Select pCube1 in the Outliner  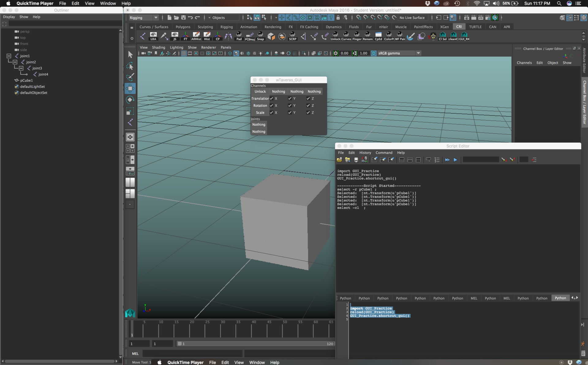(x=26, y=80)
